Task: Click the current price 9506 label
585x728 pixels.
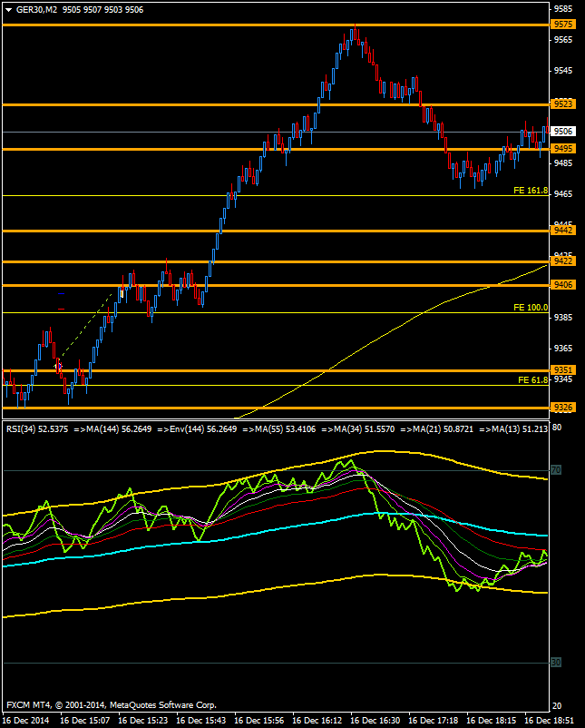Action: 562,131
